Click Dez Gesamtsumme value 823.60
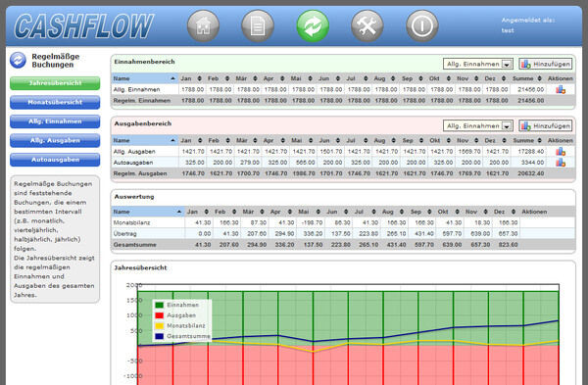Viewport: 588px width, 385px height. point(508,245)
